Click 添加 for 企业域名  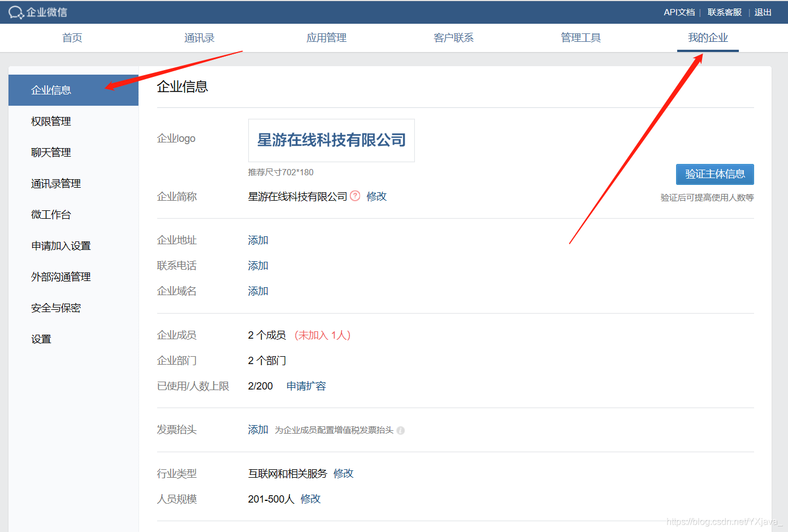(x=258, y=291)
